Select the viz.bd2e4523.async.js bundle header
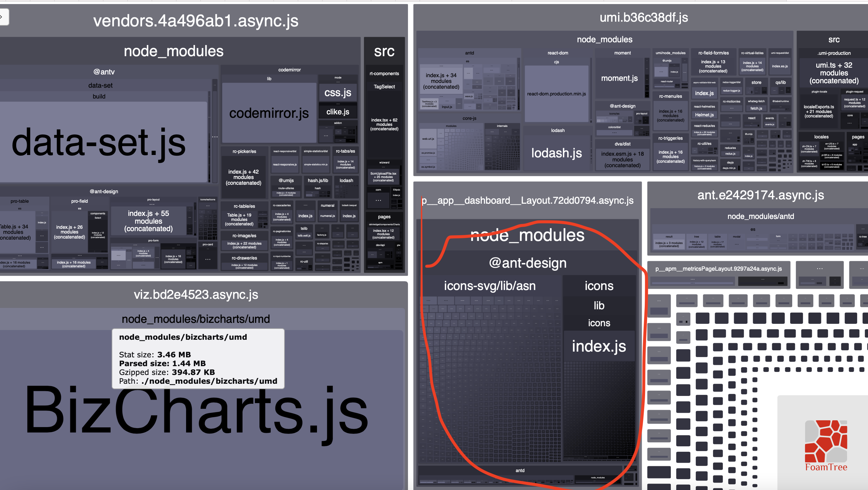The width and height of the screenshot is (868, 490). click(x=196, y=294)
